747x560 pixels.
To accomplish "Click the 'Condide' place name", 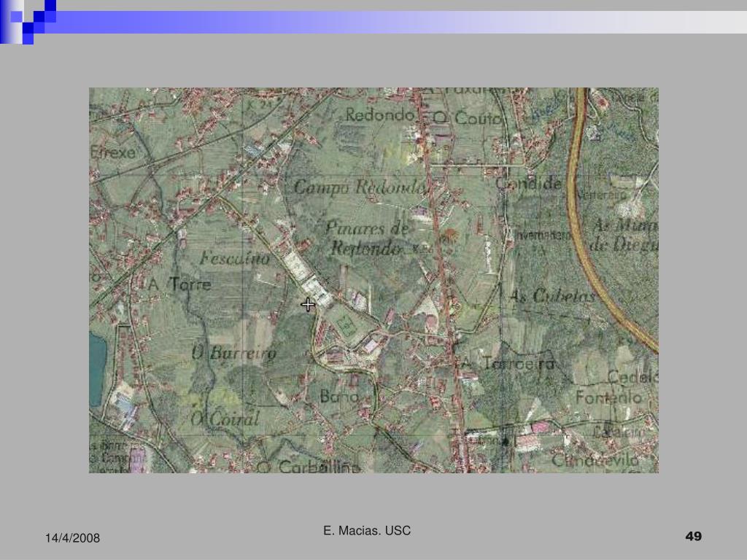I will point(528,183).
